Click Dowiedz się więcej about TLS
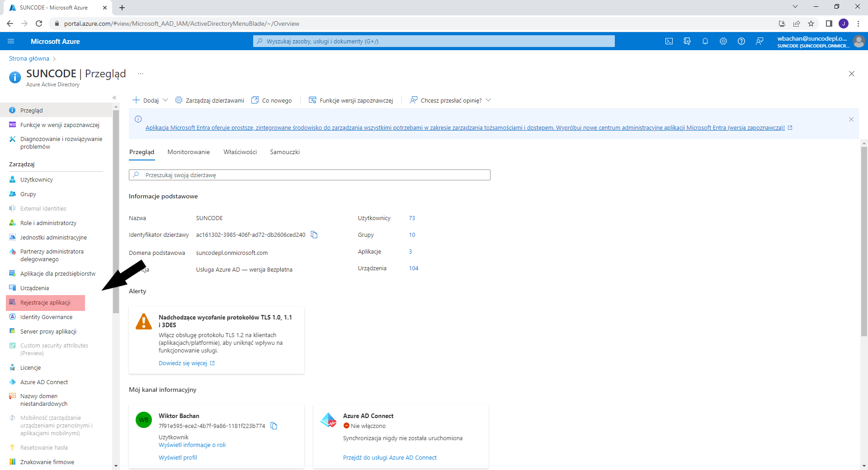Viewport: 868px width, 470px height. coord(183,363)
